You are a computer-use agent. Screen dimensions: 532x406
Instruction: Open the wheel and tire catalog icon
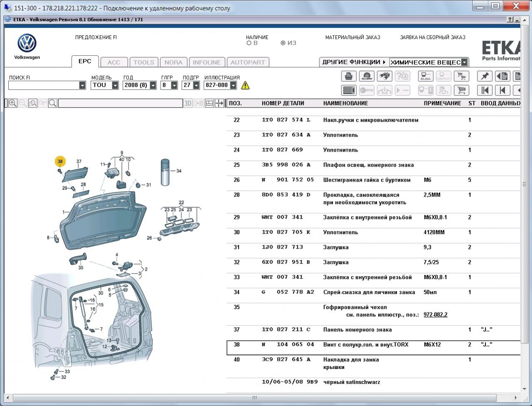coord(366,76)
